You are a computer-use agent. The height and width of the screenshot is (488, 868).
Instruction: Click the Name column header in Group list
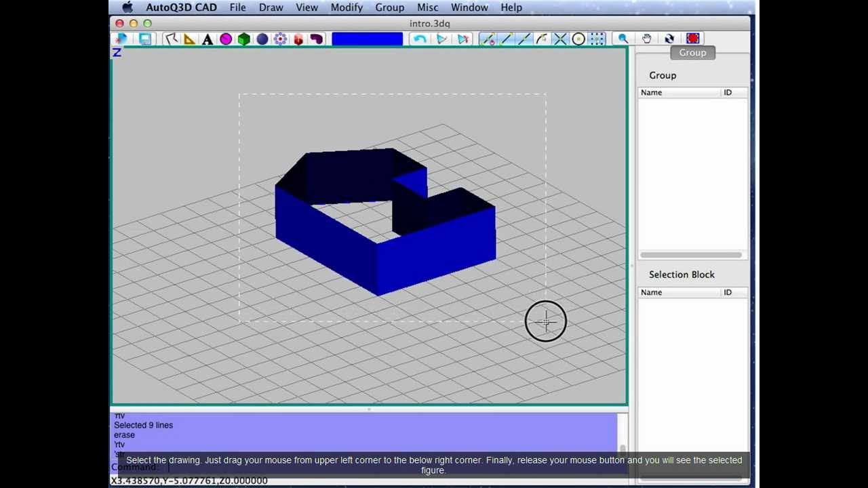(680, 92)
